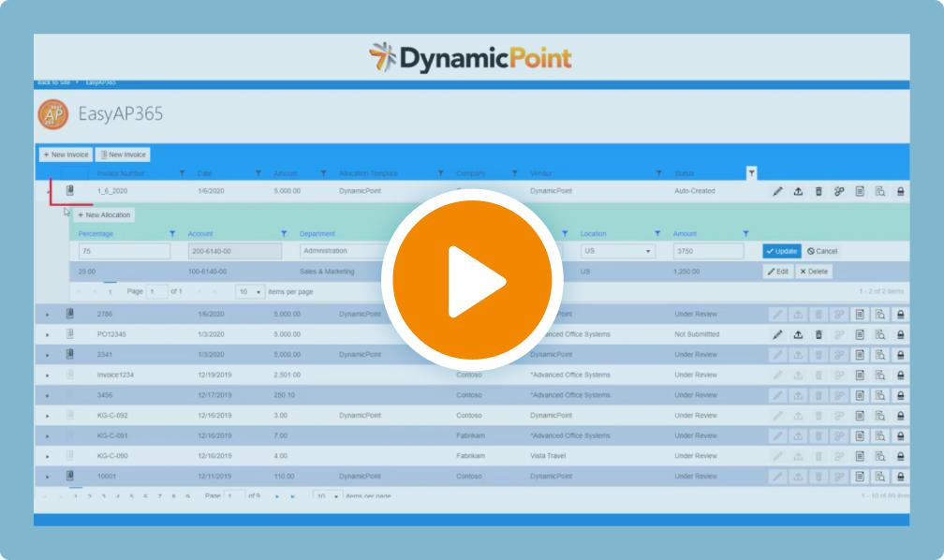Click the DynamicPoint logo
This screenshot has height=560, width=944.
tap(471, 58)
